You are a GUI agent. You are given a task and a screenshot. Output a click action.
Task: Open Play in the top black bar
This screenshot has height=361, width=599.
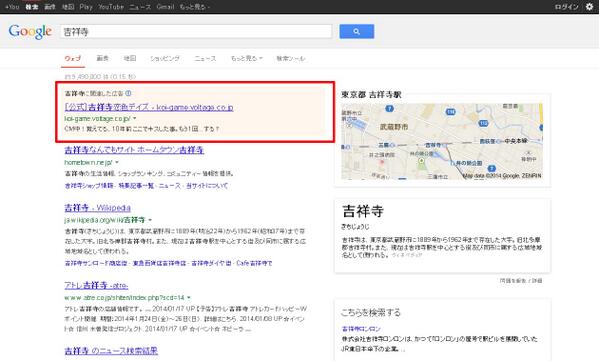click(x=86, y=6)
